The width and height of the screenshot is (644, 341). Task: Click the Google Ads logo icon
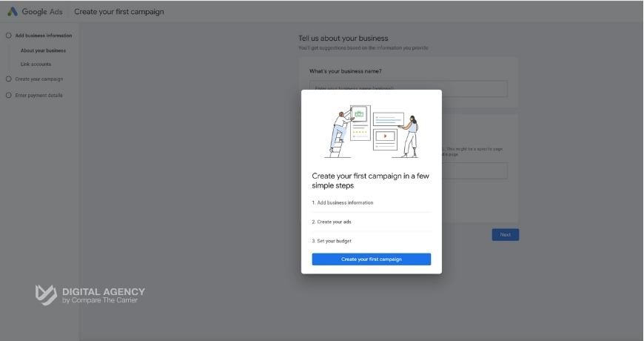click(x=13, y=12)
